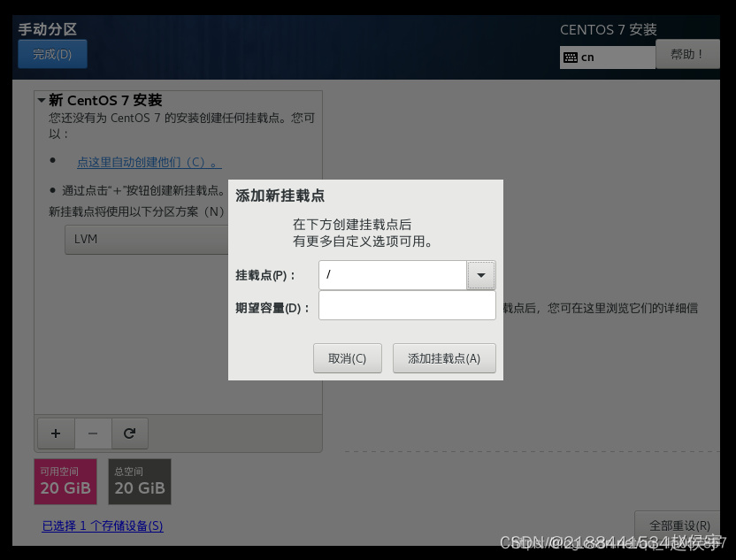Image resolution: width=736 pixels, height=560 pixels.
Task: Click the 挂载点(P) label
Action: (265, 275)
